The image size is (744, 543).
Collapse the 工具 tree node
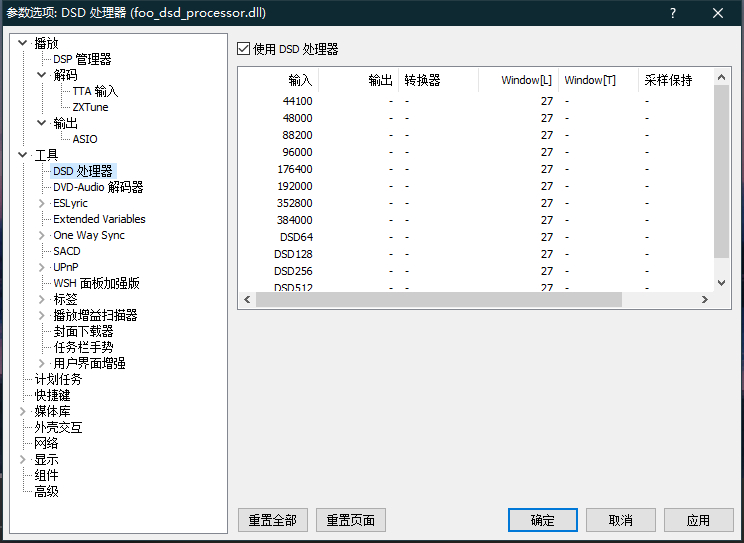(x=22, y=154)
